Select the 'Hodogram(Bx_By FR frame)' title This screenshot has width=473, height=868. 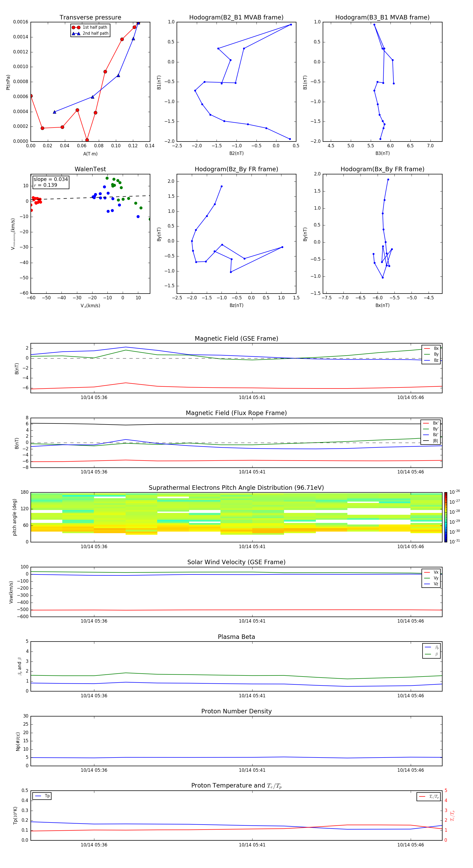coord(382,169)
